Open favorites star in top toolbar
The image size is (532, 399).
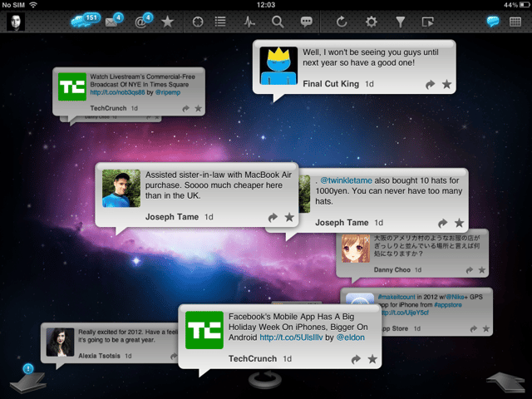(167, 22)
